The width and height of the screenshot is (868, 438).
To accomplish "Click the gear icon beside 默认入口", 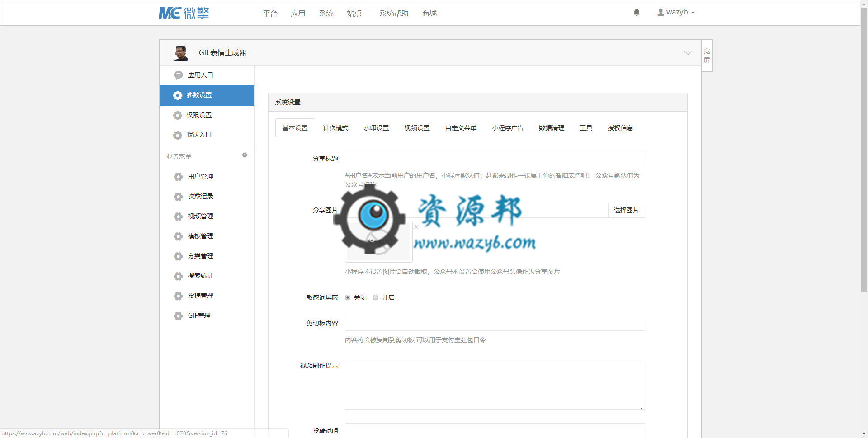I will (x=178, y=135).
